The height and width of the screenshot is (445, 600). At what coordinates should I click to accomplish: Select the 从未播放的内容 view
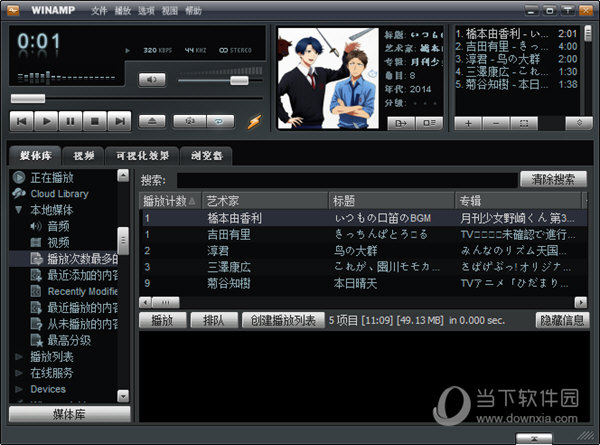[74, 324]
